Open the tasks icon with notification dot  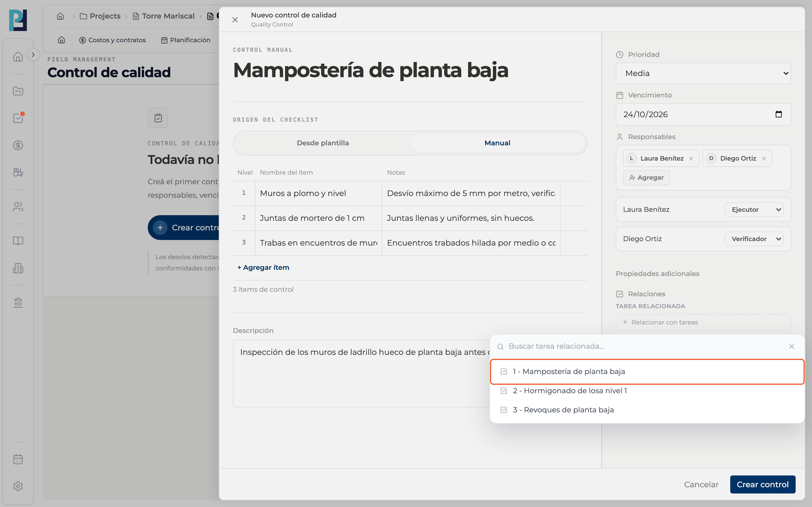coord(18,118)
